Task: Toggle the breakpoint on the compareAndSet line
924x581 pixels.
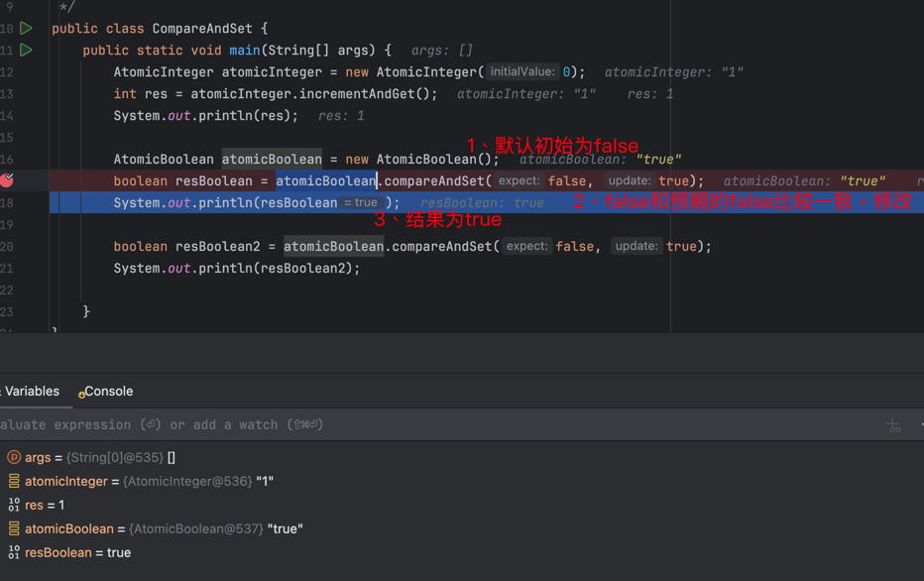Action: (8, 180)
